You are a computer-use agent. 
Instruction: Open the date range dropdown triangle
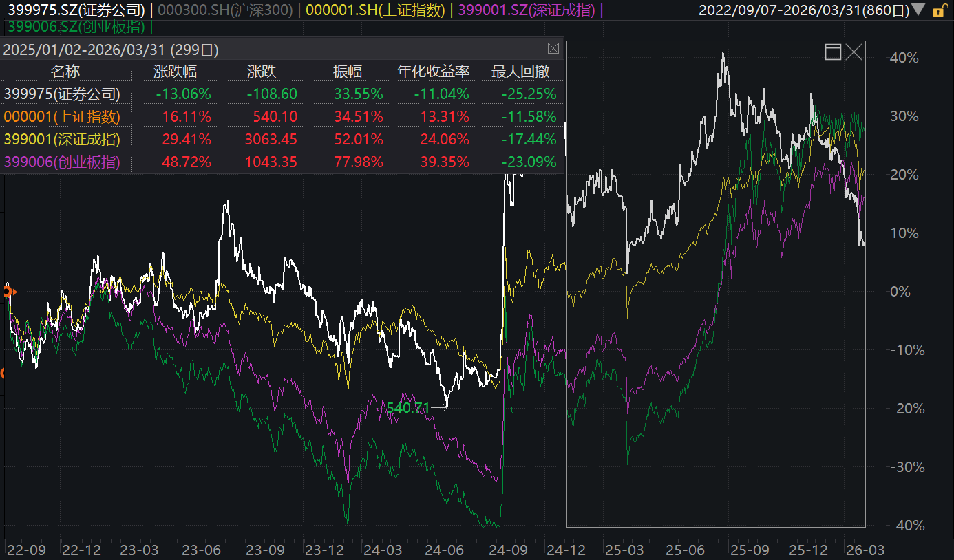click(x=919, y=10)
